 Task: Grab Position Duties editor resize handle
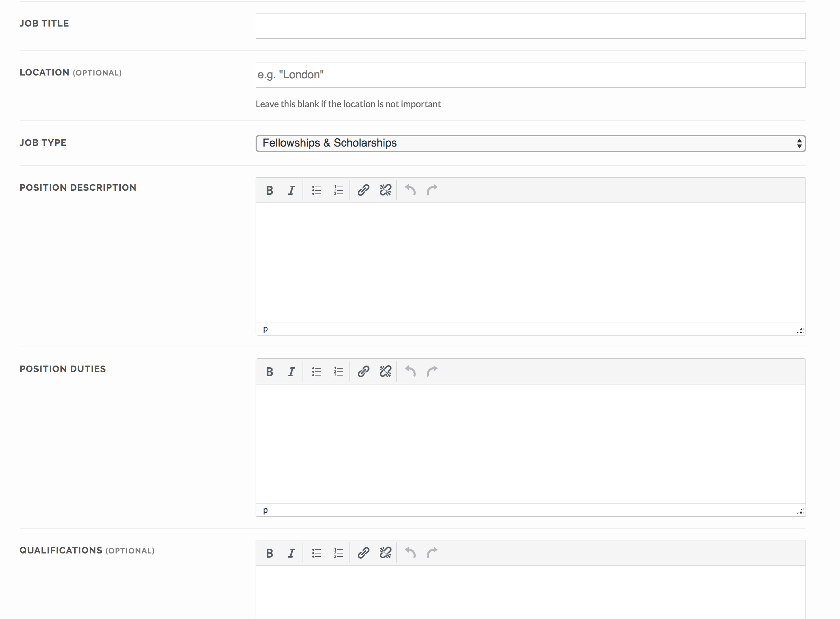pyautogui.click(x=800, y=511)
